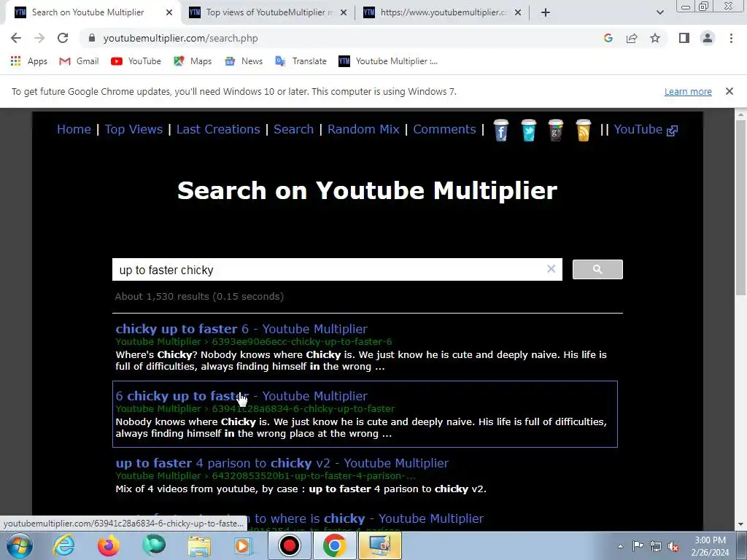Open the Windows Start menu

pos(19,545)
